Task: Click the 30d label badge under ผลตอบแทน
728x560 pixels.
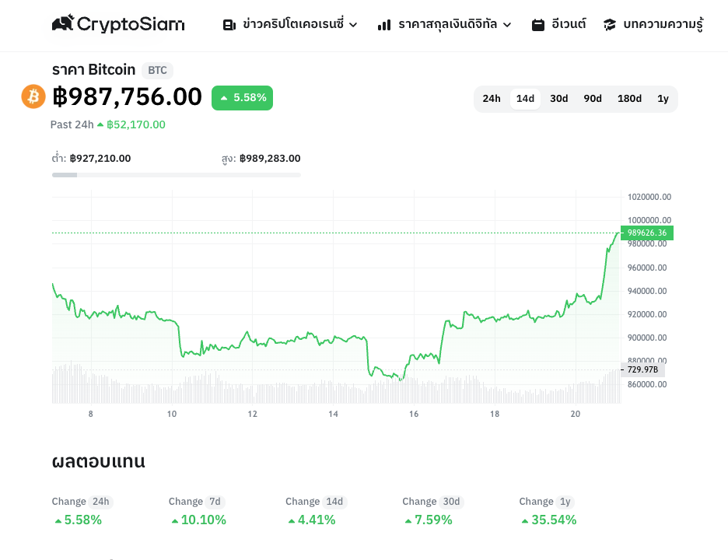Action: 451,502
